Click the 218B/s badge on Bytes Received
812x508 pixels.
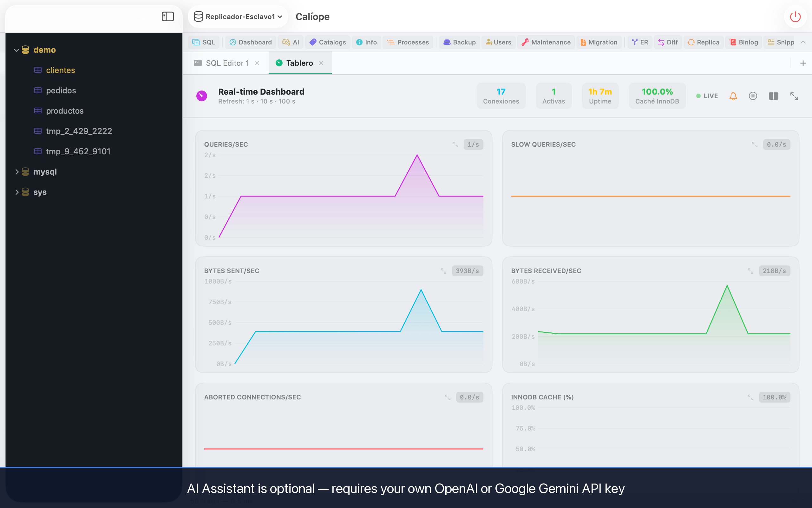click(775, 271)
